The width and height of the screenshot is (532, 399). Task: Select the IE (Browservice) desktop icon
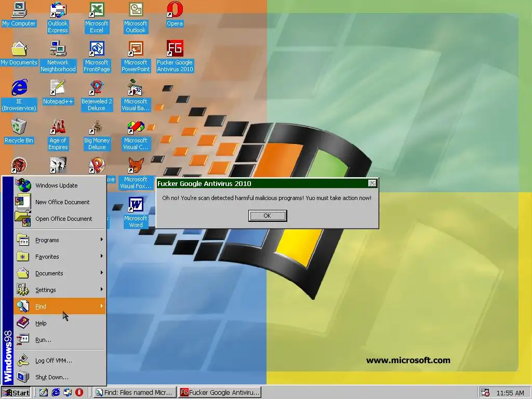tap(19, 95)
